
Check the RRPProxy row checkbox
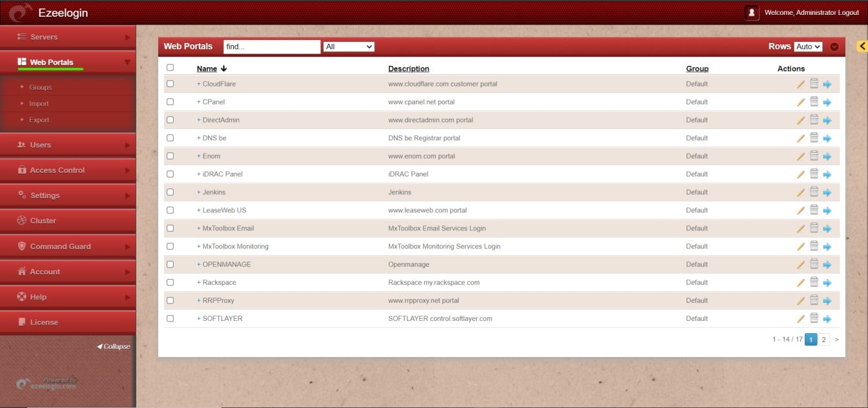pos(170,300)
